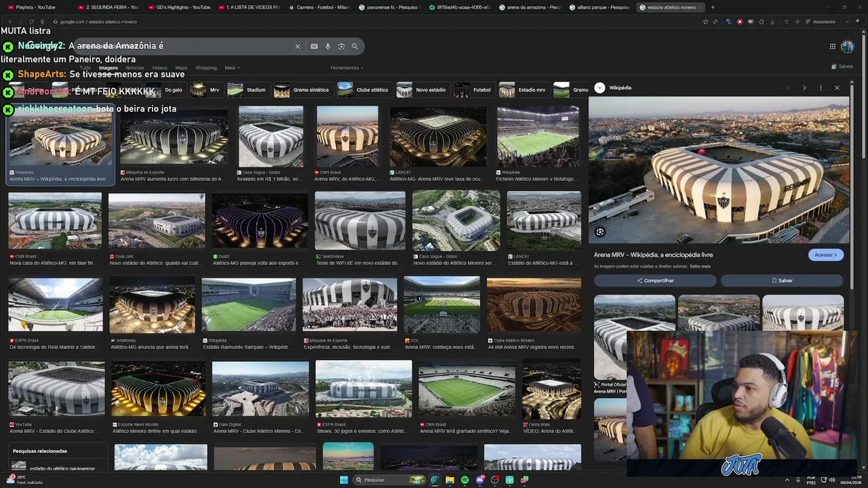Click the Salvar button in preview panel
The width and height of the screenshot is (868, 488).
click(782, 281)
